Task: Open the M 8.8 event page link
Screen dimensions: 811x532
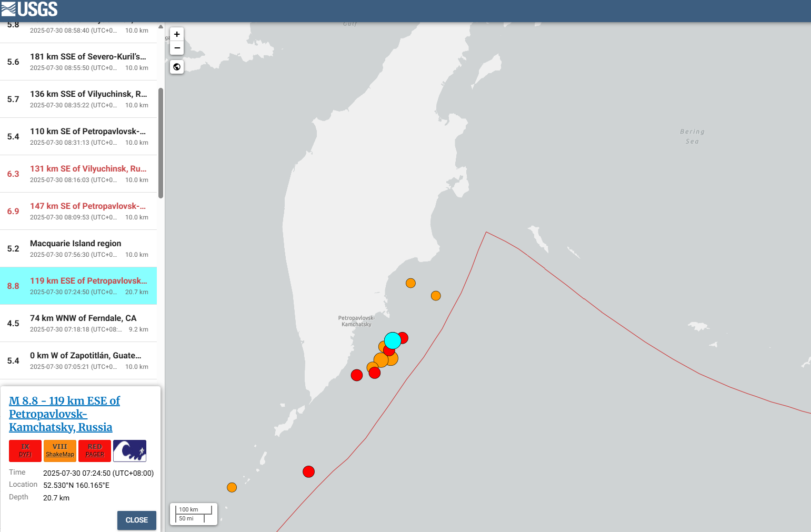Action: click(x=64, y=414)
